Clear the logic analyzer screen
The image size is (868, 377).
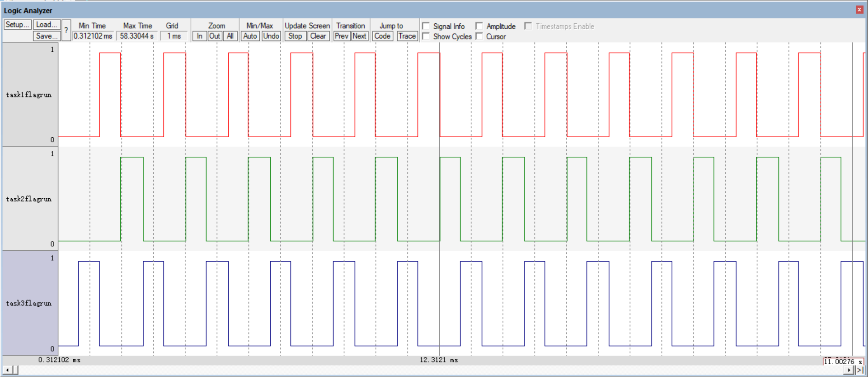(x=318, y=36)
